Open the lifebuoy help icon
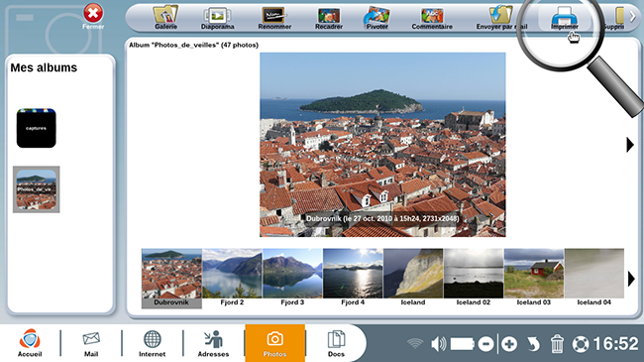 pos(581,343)
